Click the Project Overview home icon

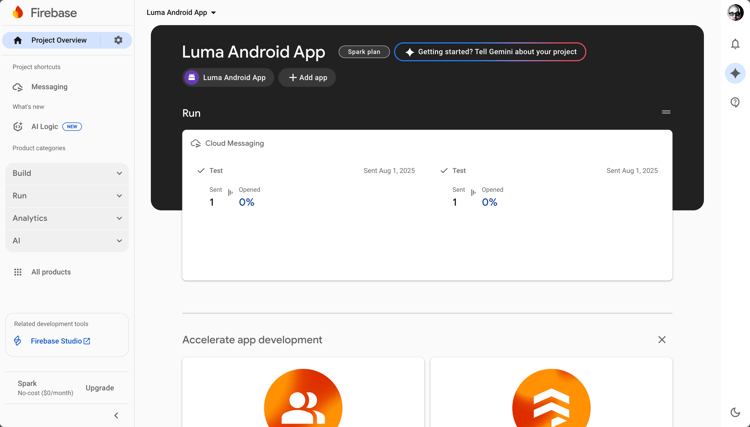pyautogui.click(x=18, y=40)
